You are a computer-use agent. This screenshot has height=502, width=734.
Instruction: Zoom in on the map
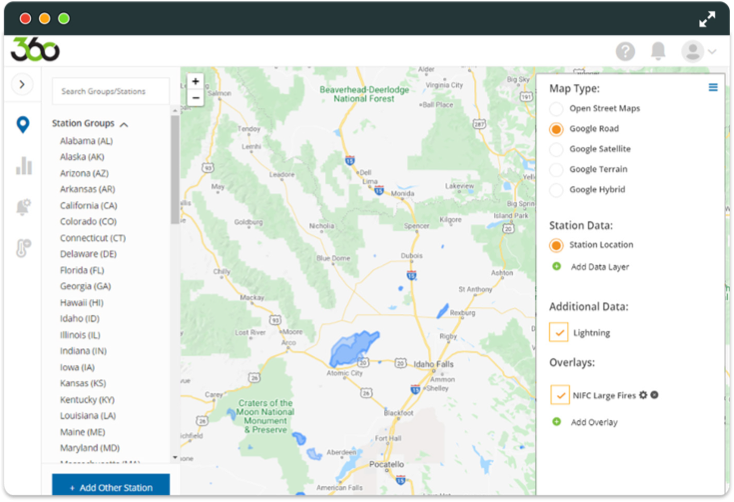[195, 81]
